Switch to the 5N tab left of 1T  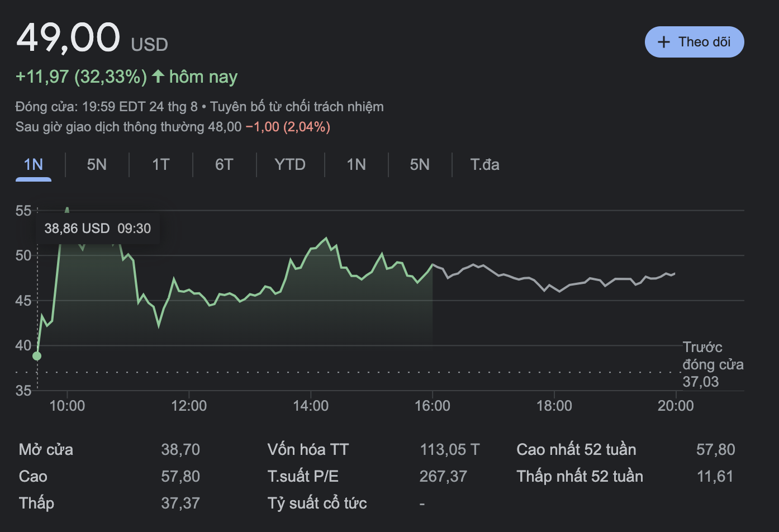[x=97, y=165]
